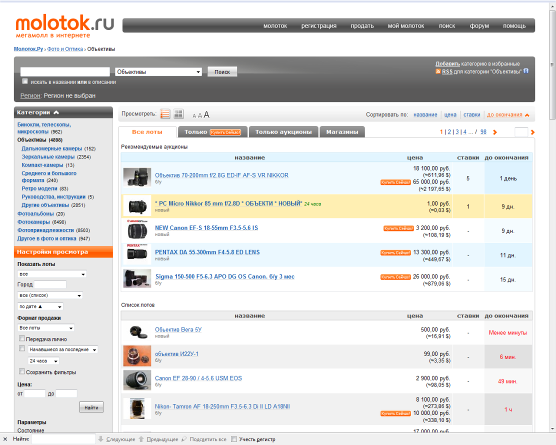556x445 pixels.
Task: Switch to list view icon
Action: pos(165,114)
